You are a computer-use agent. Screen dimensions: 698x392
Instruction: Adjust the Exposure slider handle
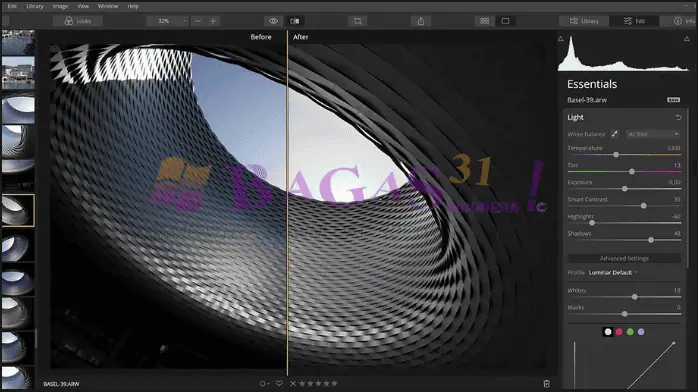point(625,189)
